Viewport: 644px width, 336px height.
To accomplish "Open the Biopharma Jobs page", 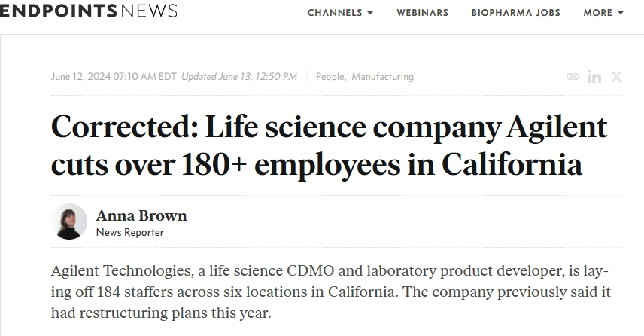I will [515, 13].
